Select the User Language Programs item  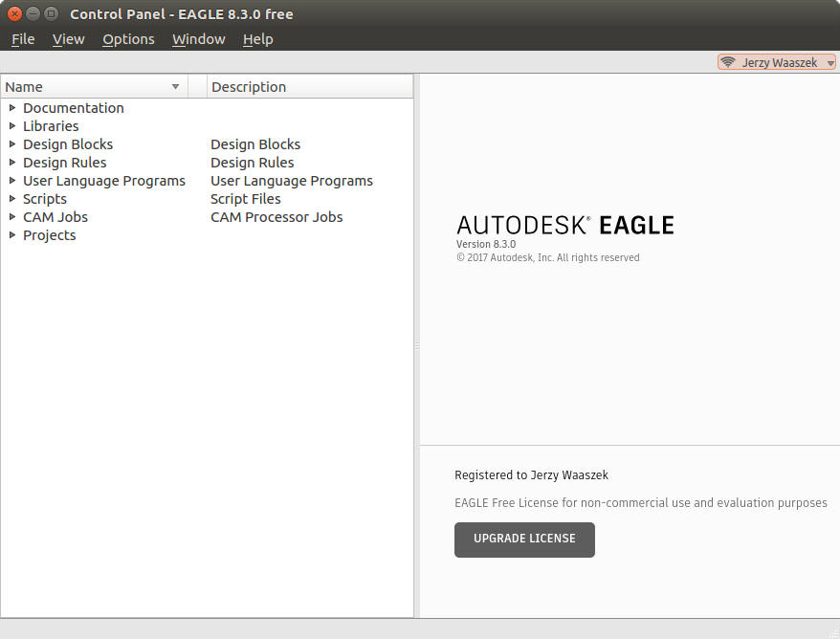(103, 181)
